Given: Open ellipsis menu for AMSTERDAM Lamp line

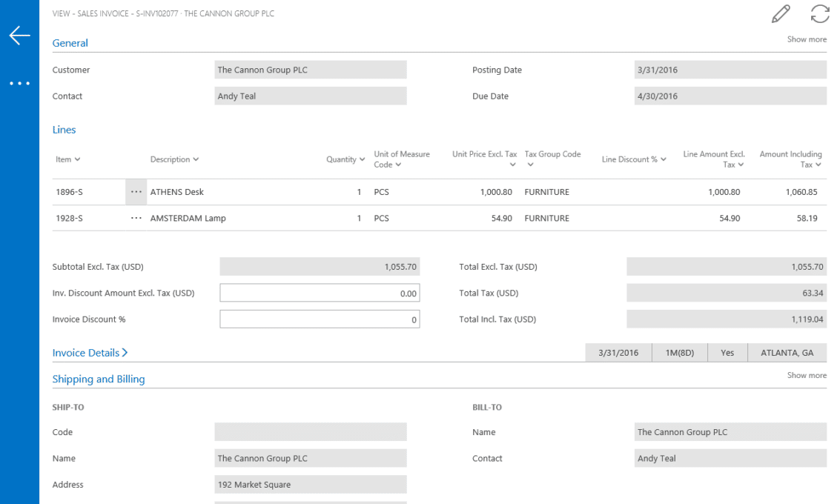Looking at the screenshot, I should pyautogui.click(x=136, y=218).
